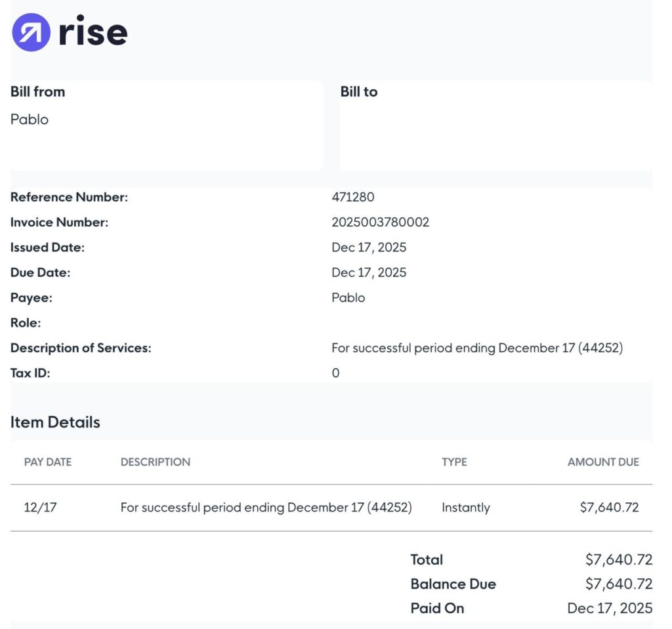Select reference number 471280
The image size is (672, 629).
pos(353,197)
